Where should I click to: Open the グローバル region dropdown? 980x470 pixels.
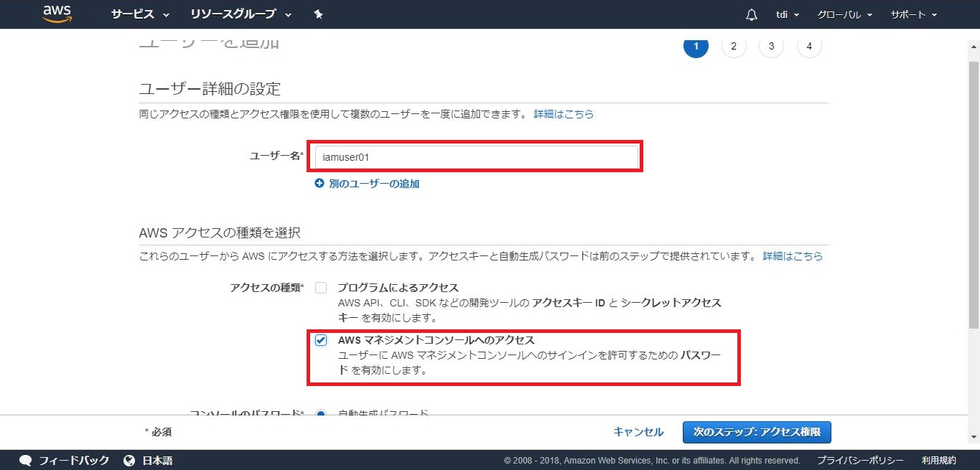pos(844,14)
